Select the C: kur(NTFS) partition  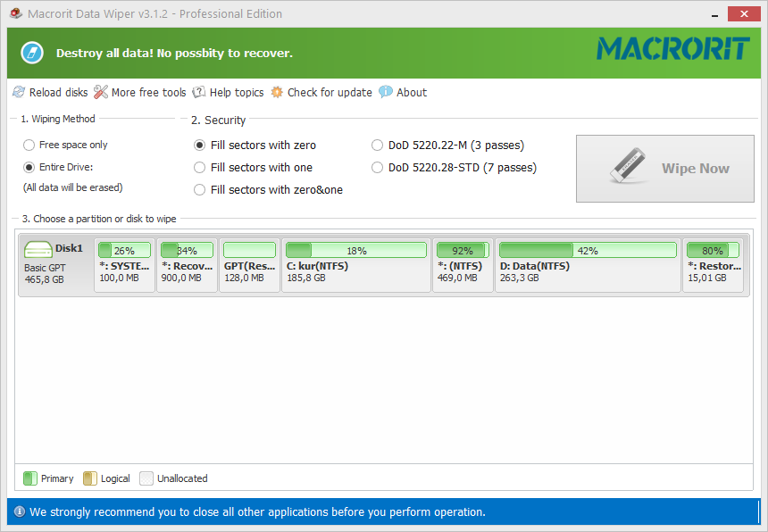tap(356, 265)
